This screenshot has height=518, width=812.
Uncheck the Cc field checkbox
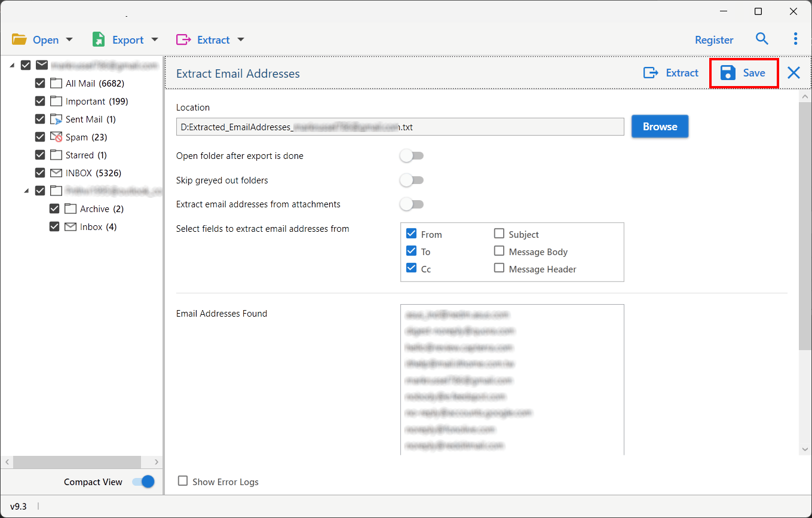411,268
